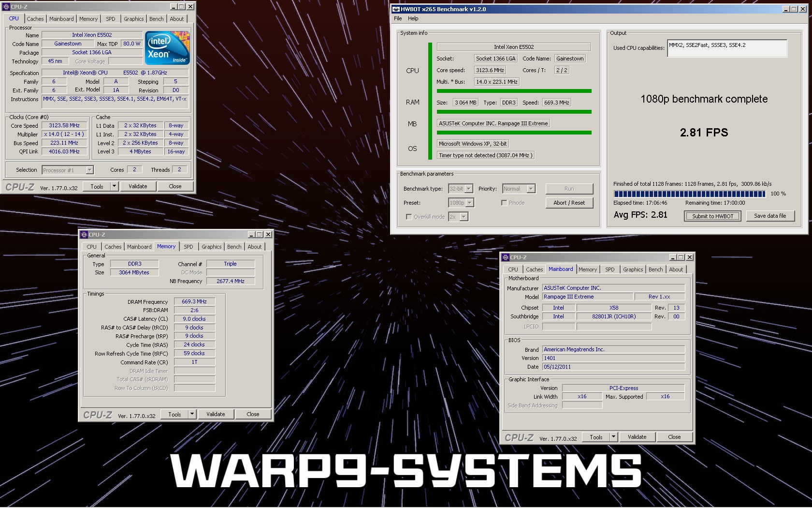Screen dimensions: 812x508
Task: Switch to SPD tab in top-left CPU-Z
Action: pyautogui.click(x=111, y=19)
